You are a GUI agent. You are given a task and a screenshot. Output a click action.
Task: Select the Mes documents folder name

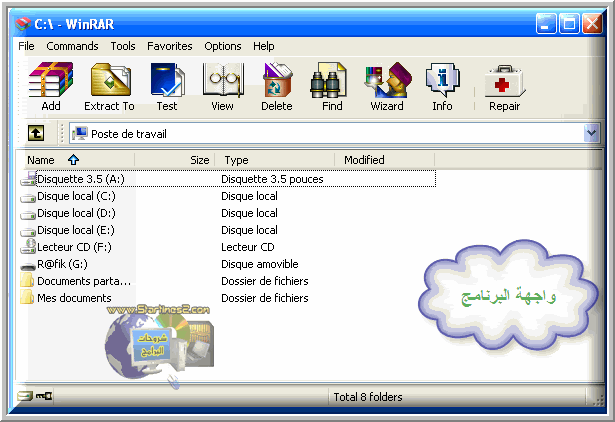[74, 298]
